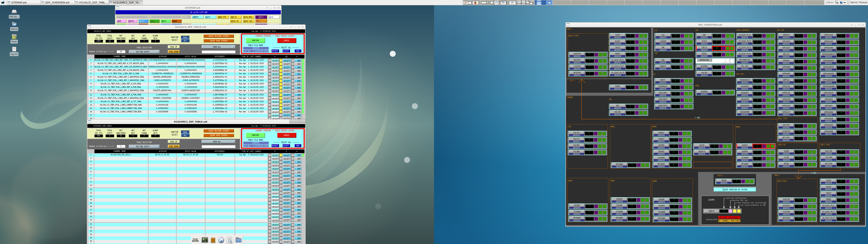Click CONFIRM in the H1SUSMC2 table window
Viewport: 868px width, 244px height.
pyautogui.click(x=255, y=135)
